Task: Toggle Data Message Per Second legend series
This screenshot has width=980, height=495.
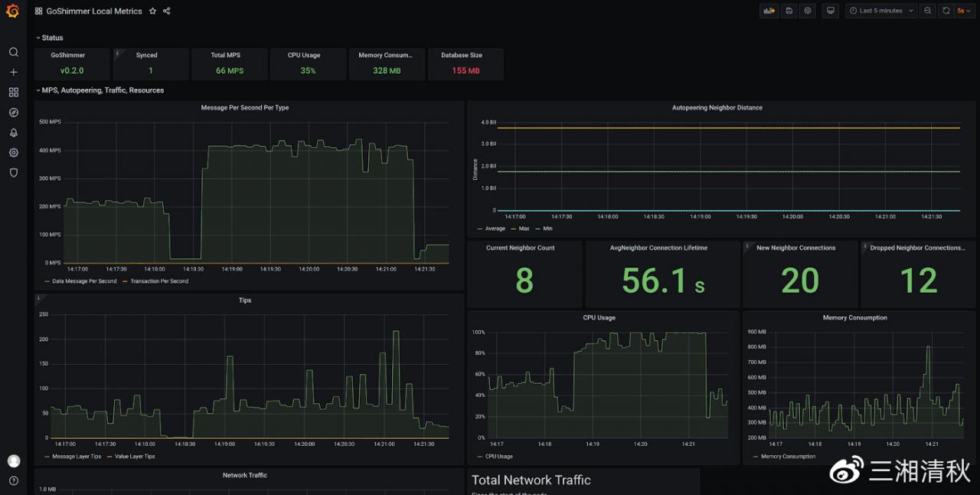Action: pos(84,281)
